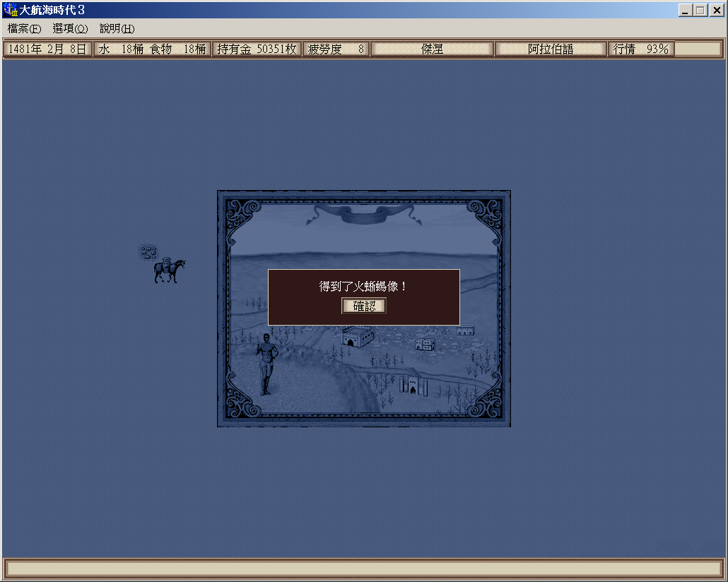Click the 大航海時代3 title bar app icon
The height and width of the screenshot is (582, 728).
11,10
